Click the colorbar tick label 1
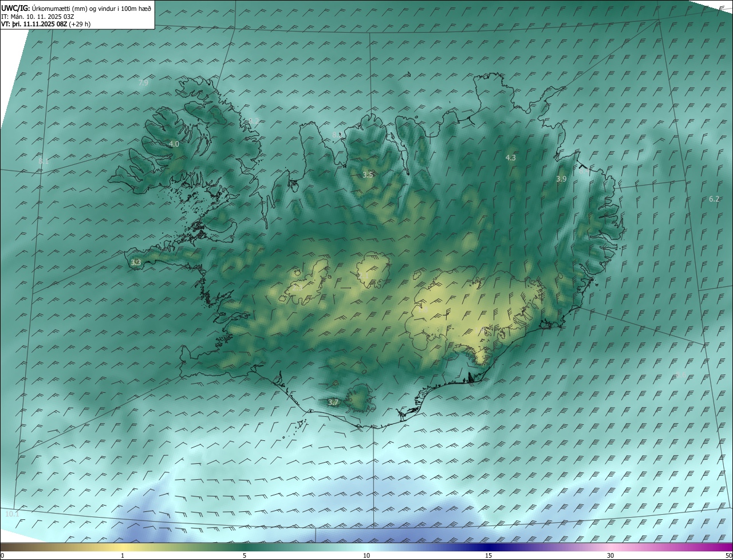 123,555
